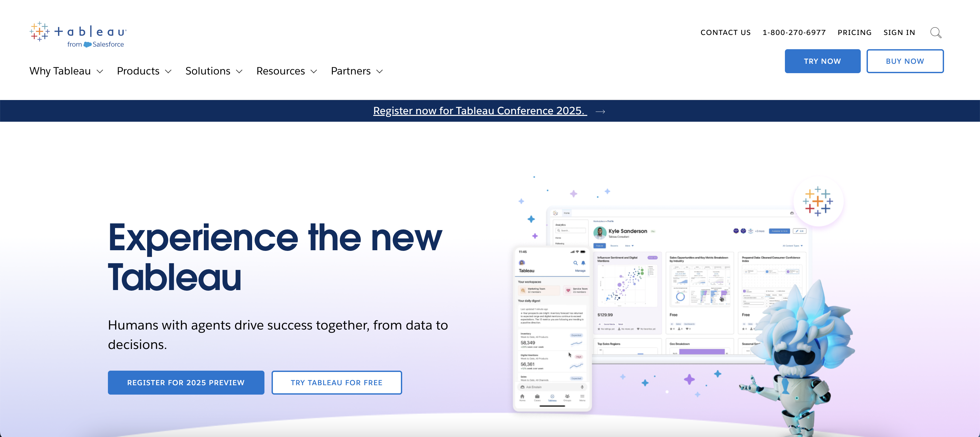Image resolution: width=980 pixels, height=437 pixels.
Task: Open the Solutions dropdown menu
Action: tap(214, 71)
